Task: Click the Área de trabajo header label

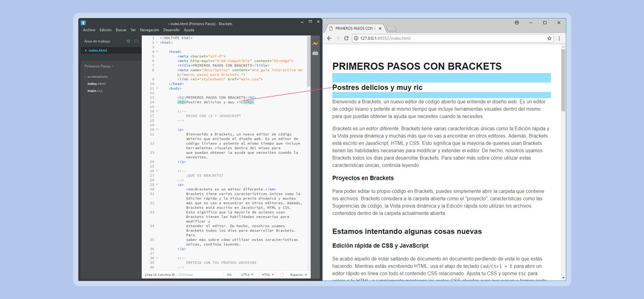Action: coord(97,41)
